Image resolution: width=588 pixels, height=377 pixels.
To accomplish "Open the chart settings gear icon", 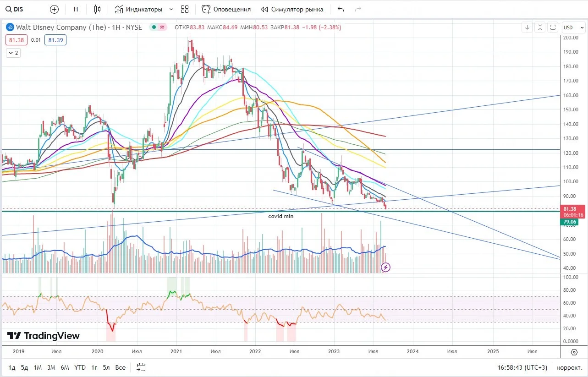I will click(574, 352).
